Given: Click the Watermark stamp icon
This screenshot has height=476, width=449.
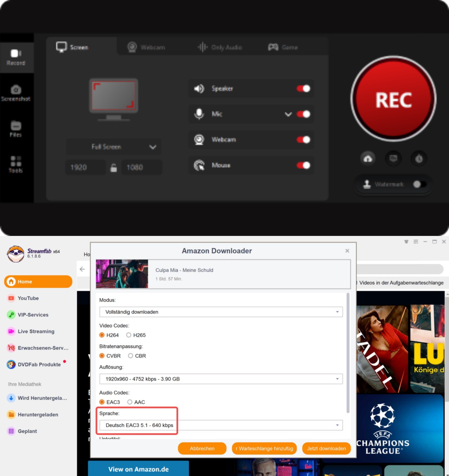Looking at the screenshot, I should pos(367,184).
